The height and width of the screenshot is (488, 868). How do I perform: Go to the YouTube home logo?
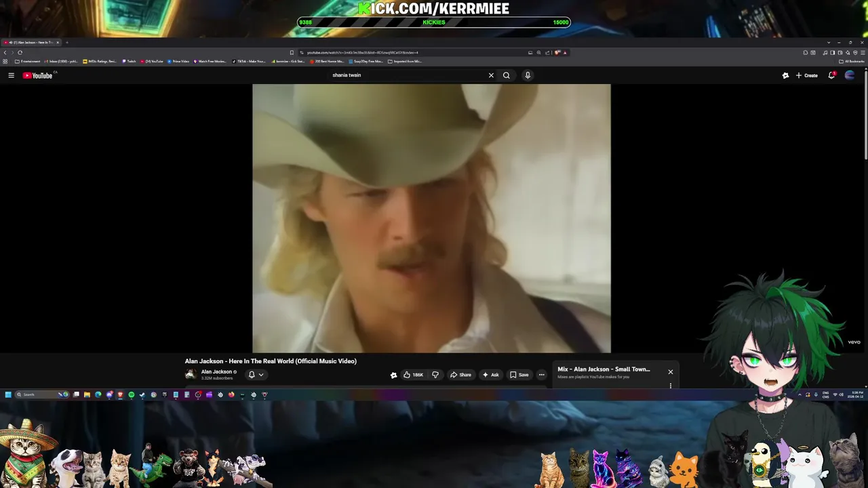pyautogui.click(x=38, y=75)
